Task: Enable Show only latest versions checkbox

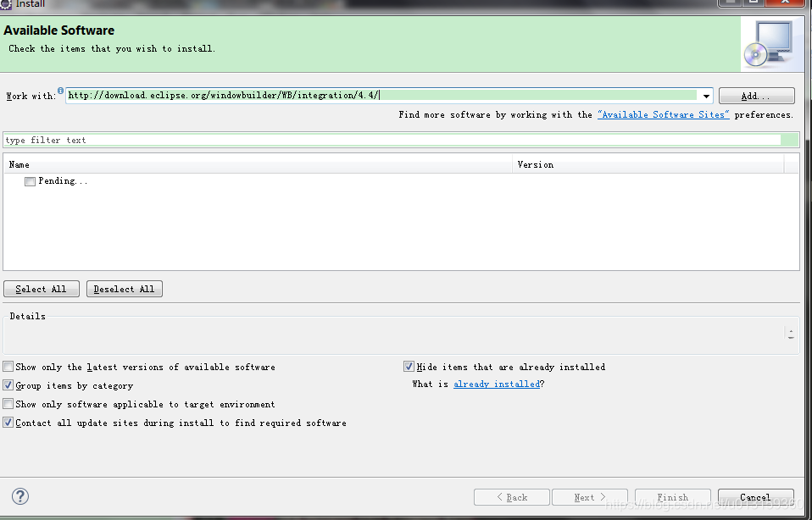Action: pos(8,367)
